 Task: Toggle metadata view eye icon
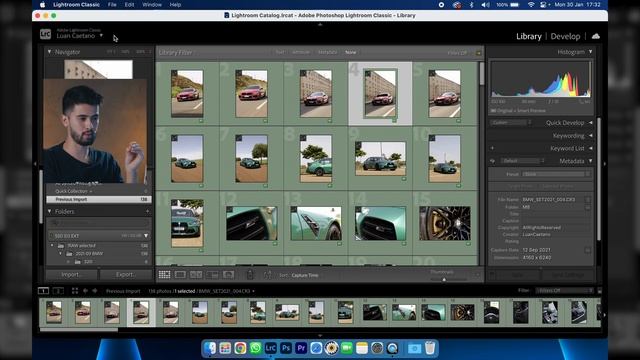click(x=493, y=161)
